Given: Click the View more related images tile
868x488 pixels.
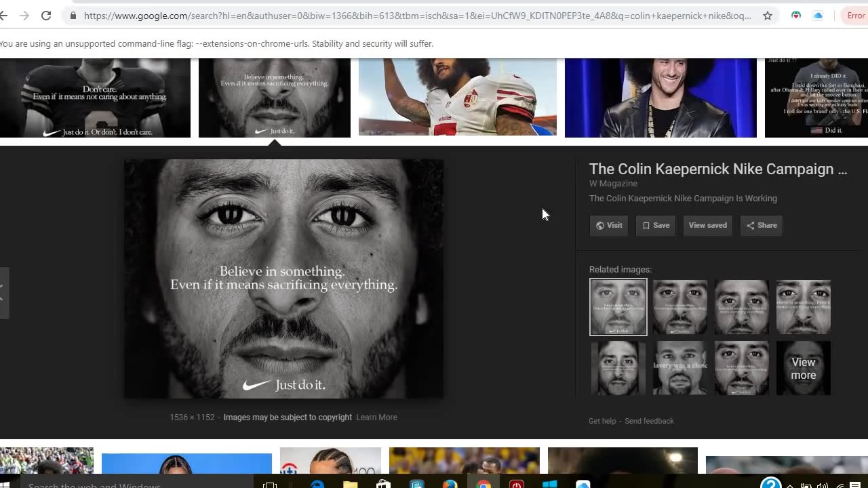Looking at the screenshot, I should [x=804, y=368].
